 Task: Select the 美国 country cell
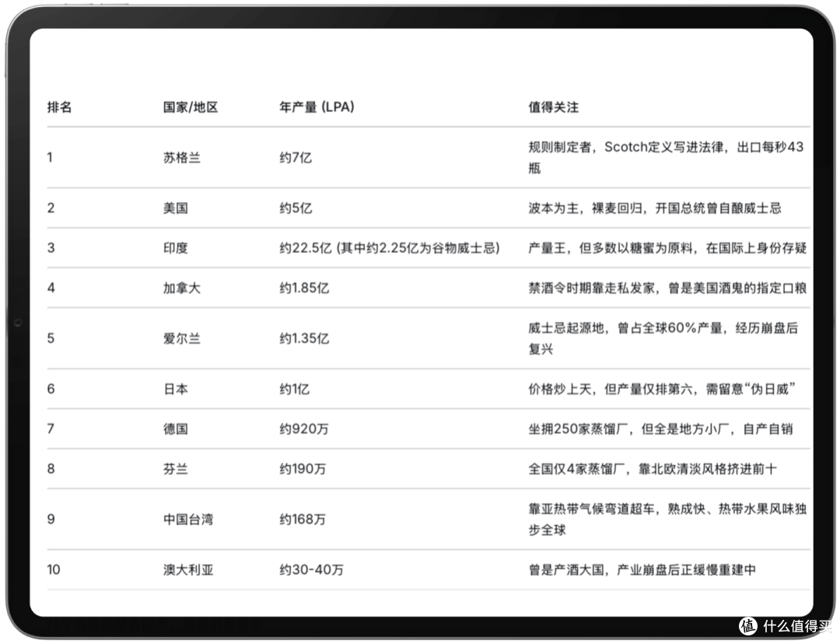(176, 208)
